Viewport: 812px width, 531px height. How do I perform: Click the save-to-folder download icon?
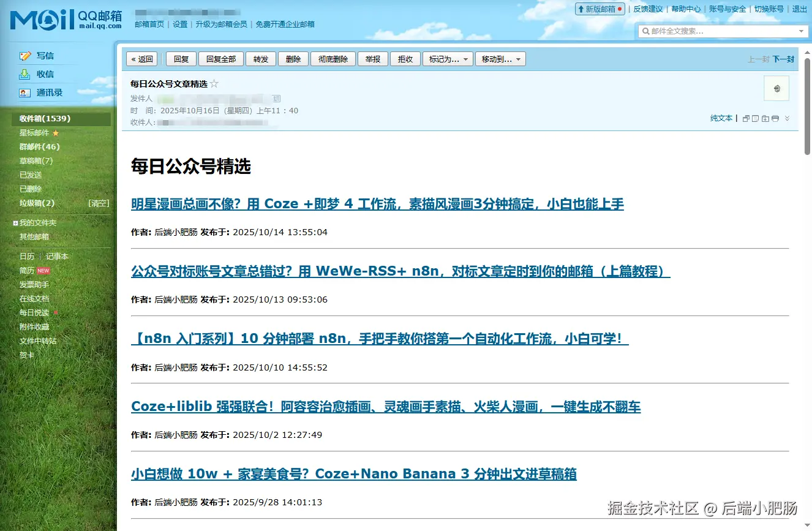coord(765,118)
